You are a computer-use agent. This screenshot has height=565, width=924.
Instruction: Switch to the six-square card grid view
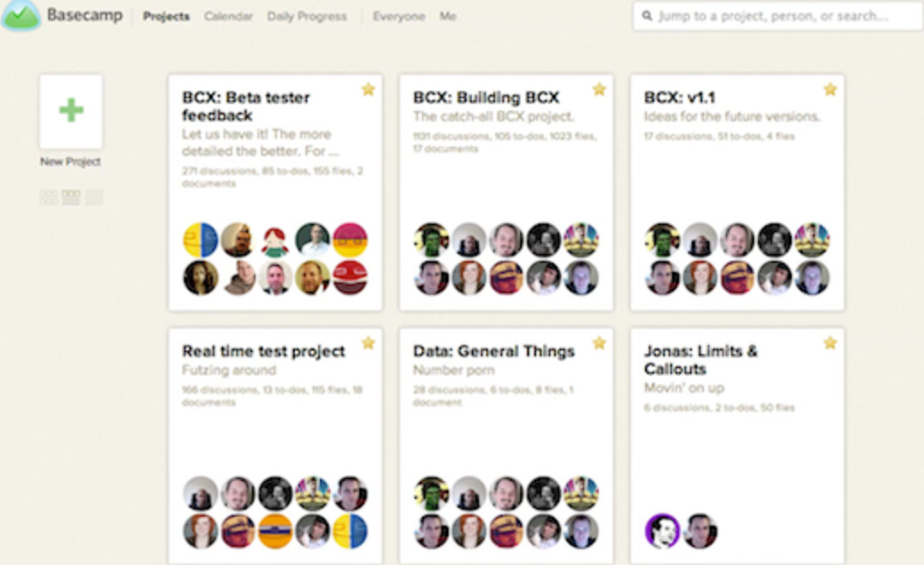[x=48, y=197]
